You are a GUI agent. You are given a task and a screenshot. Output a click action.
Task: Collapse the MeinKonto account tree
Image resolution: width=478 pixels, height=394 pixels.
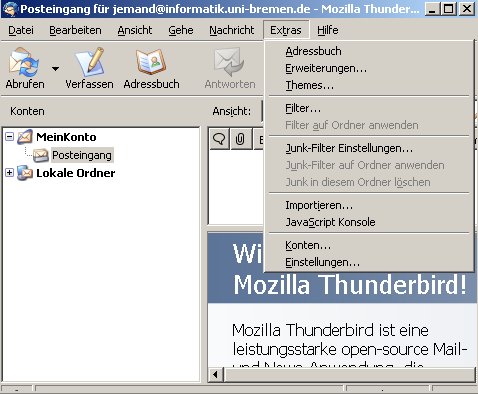pos(10,137)
